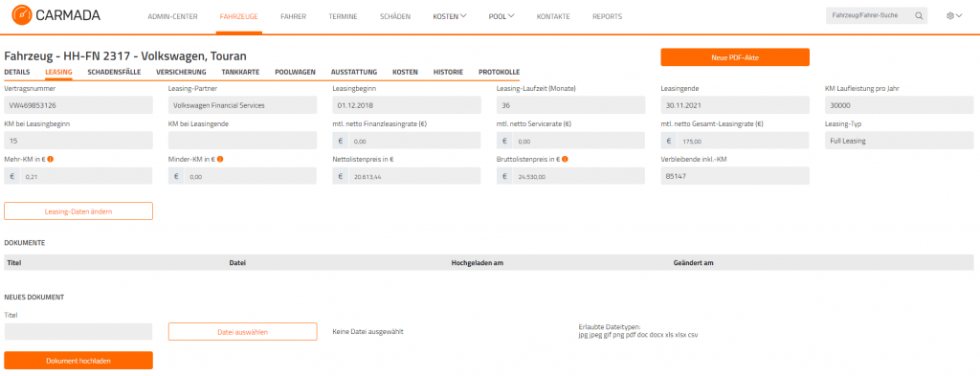Go to the Fahrer section
Image resolution: width=980 pixels, height=376 pixels.
[x=293, y=17]
